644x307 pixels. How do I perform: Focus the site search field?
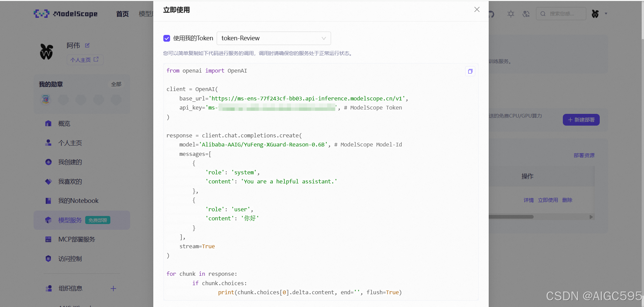pos(561,14)
